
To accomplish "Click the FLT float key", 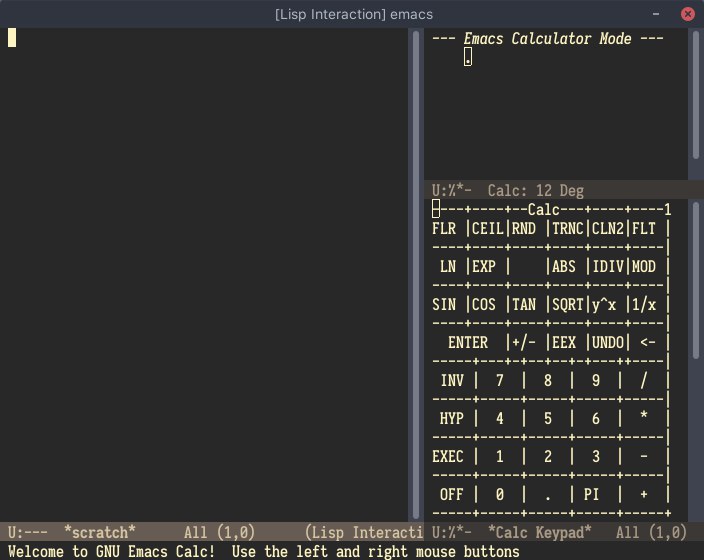I will click(643, 229).
